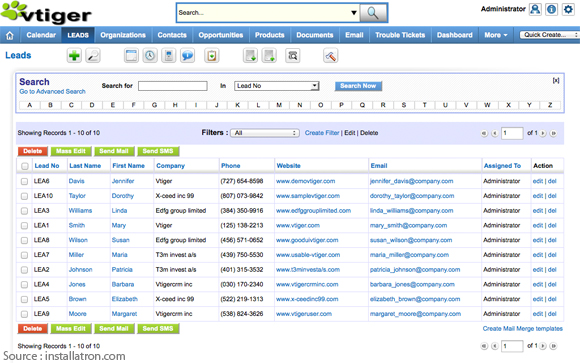The height and width of the screenshot is (363, 580).
Task: Click the vtiger logo
Action: coord(46,13)
